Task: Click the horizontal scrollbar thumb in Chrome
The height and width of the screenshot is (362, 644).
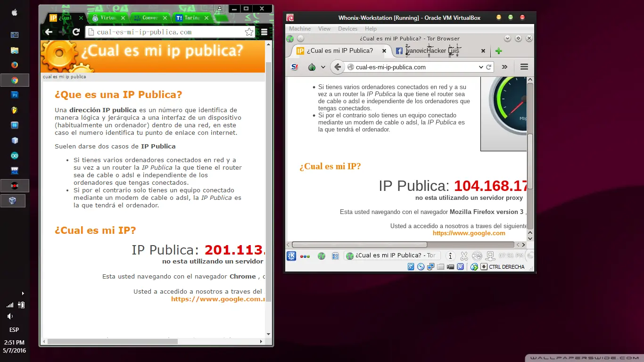Action: coord(112,341)
